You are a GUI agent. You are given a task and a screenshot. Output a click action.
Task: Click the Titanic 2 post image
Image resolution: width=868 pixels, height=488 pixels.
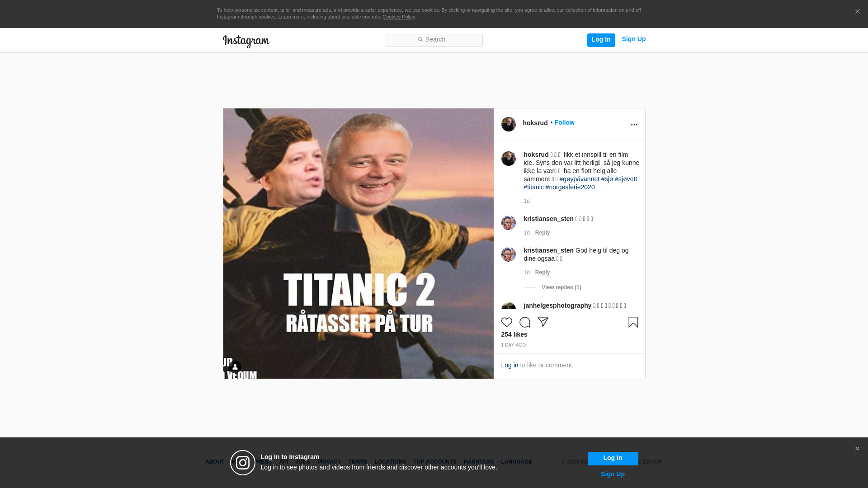[x=359, y=244]
